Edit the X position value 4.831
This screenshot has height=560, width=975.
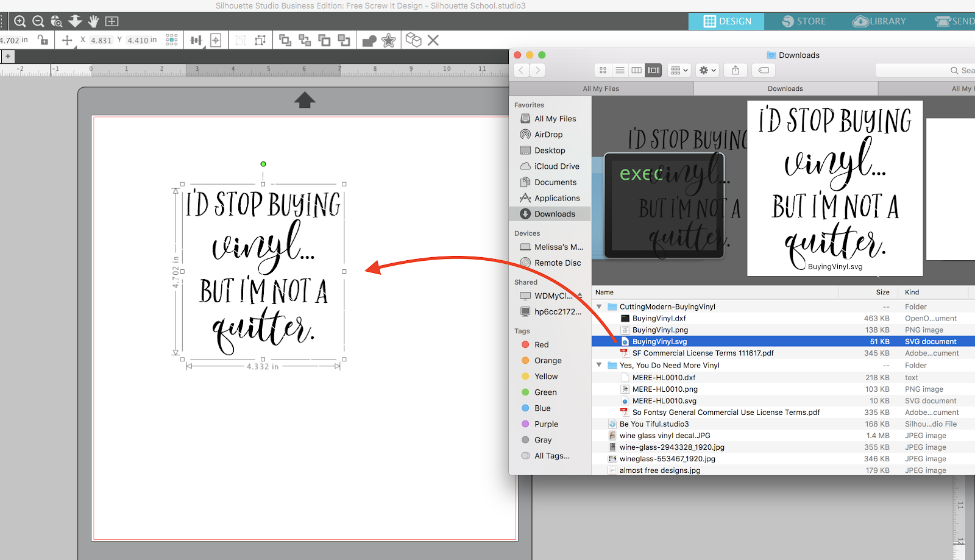pos(101,40)
